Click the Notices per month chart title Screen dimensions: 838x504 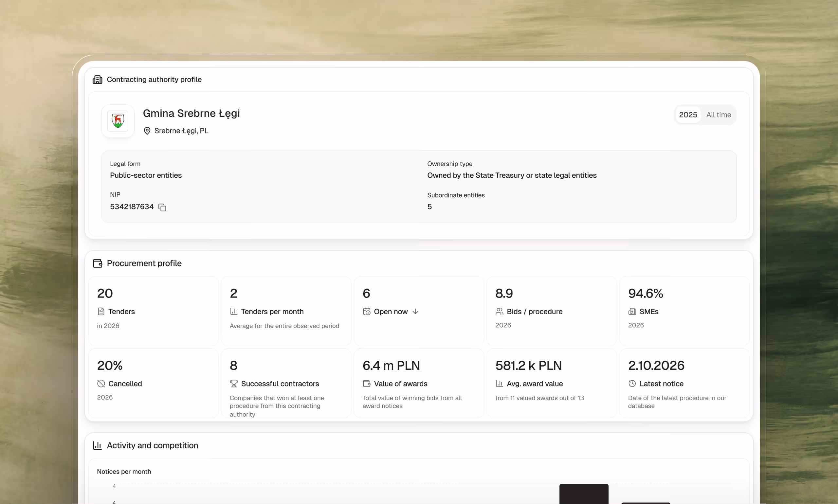click(124, 471)
